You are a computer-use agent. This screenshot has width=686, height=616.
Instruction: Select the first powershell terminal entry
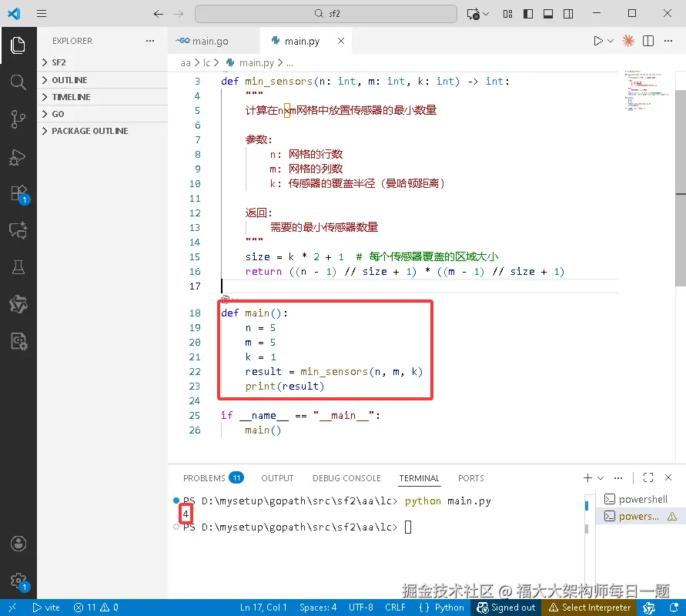tap(641, 499)
